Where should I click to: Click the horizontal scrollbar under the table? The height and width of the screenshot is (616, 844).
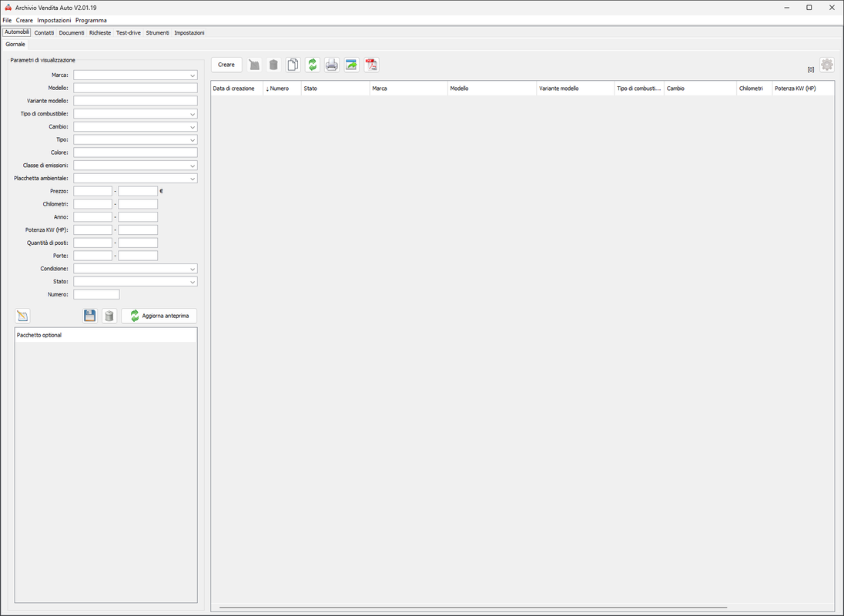tap(473, 608)
